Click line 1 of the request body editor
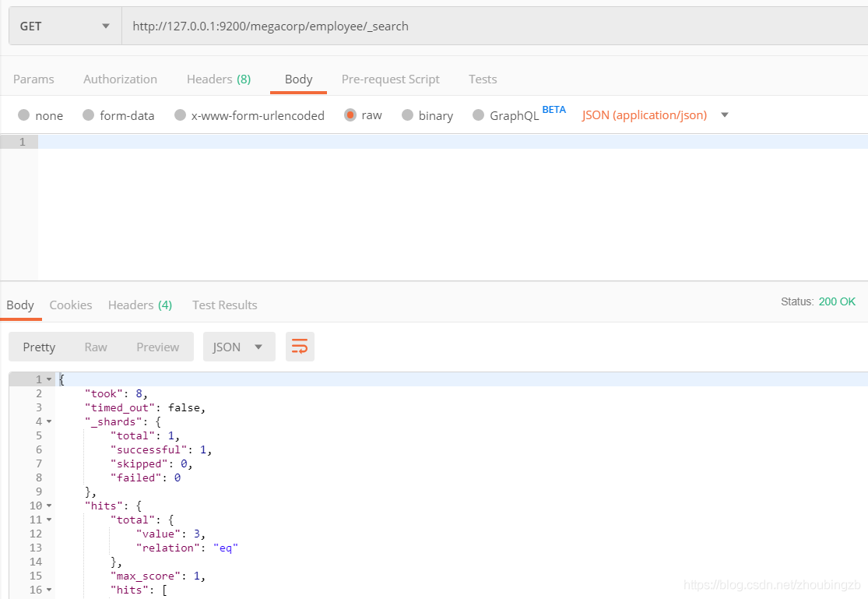The width and height of the screenshot is (868, 599). coord(453,142)
